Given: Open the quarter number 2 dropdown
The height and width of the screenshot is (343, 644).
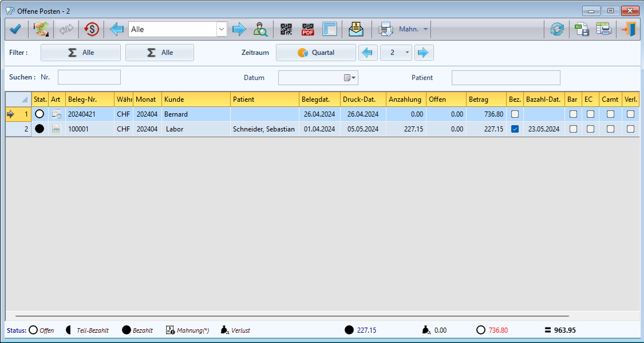Looking at the screenshot, I should click(x=408, y=53).
